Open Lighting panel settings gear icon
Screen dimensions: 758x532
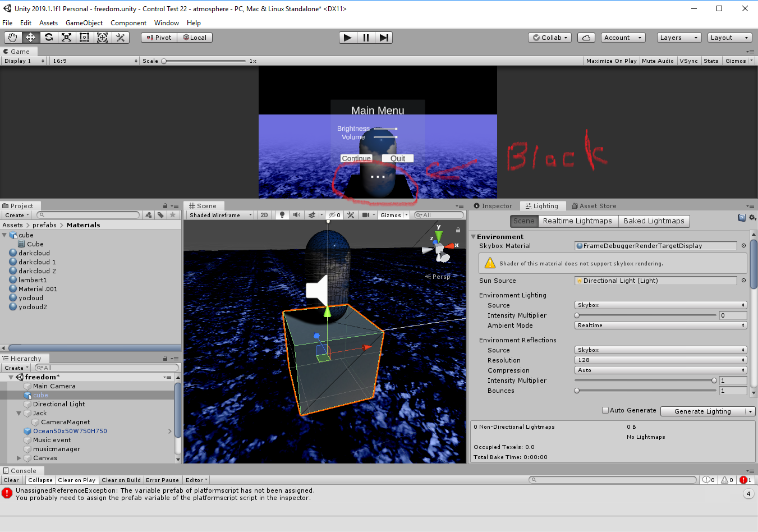point(752,218)
